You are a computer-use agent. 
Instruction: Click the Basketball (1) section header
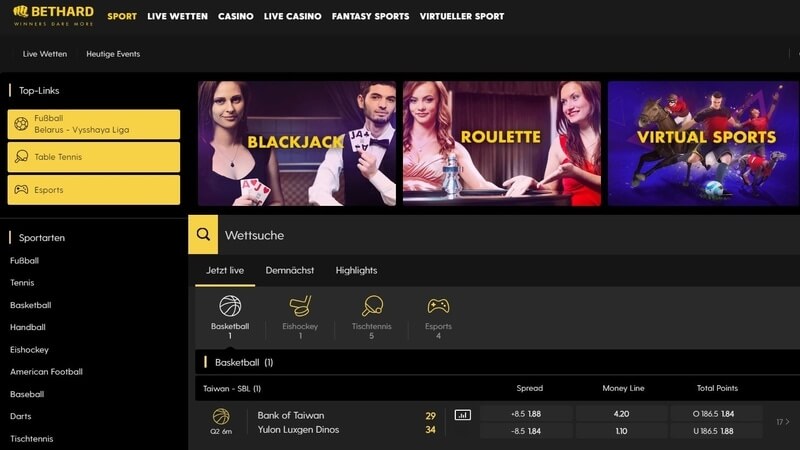click(497, 362)
